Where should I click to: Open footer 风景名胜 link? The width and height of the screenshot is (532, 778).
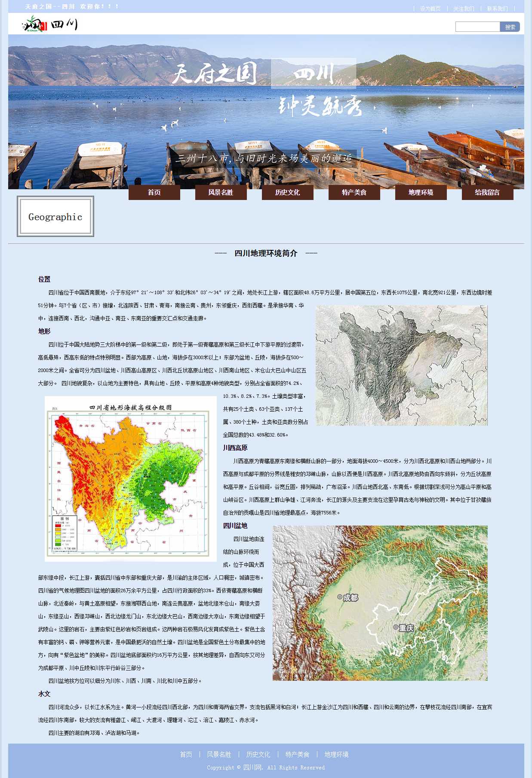(x=219, y=754)
